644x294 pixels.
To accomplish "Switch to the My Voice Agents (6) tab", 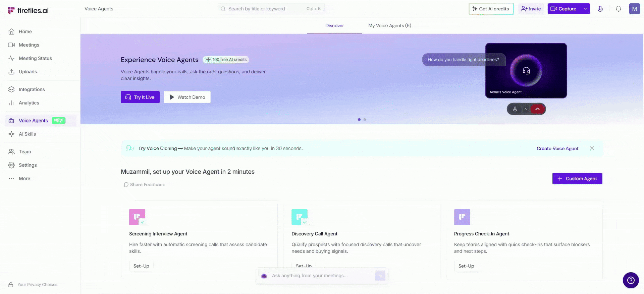I will (390, 25).
